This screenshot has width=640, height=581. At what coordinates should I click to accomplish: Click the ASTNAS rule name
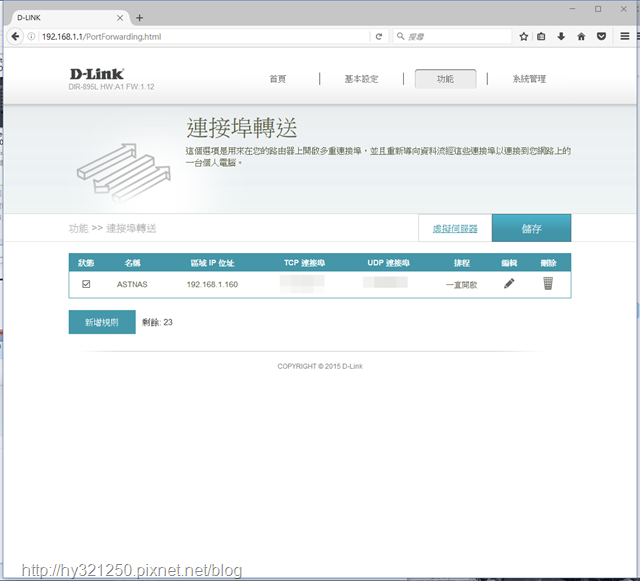[x=132, y=284]
